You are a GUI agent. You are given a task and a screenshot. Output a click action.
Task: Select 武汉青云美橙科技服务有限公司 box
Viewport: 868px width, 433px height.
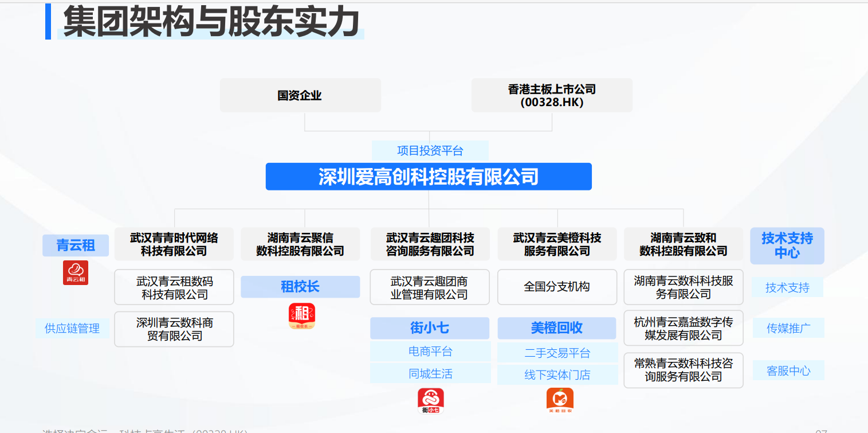pos(557,244)
